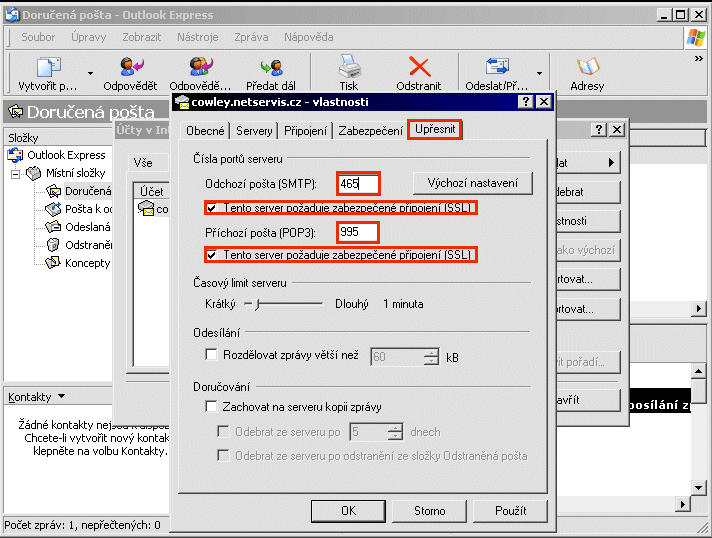712x538 pixels.
Task: Decrease the split message size spinner
Action: (431, 361)
